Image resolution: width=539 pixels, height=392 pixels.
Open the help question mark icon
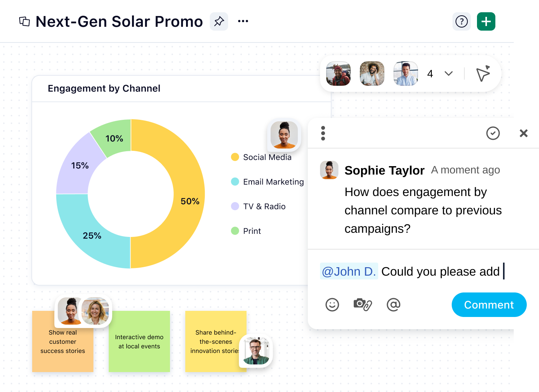(x=461, y=21)
